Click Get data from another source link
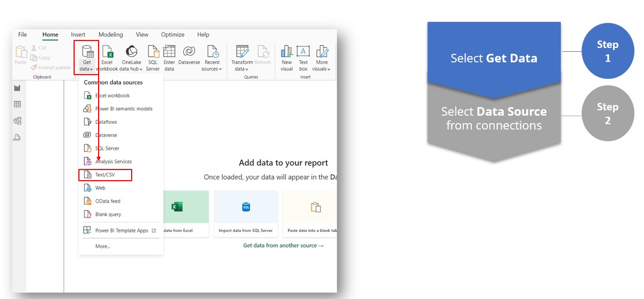Image resolution: width=644 pixels, height=299 pixels. pyautogui.click(x=284, y=245)
